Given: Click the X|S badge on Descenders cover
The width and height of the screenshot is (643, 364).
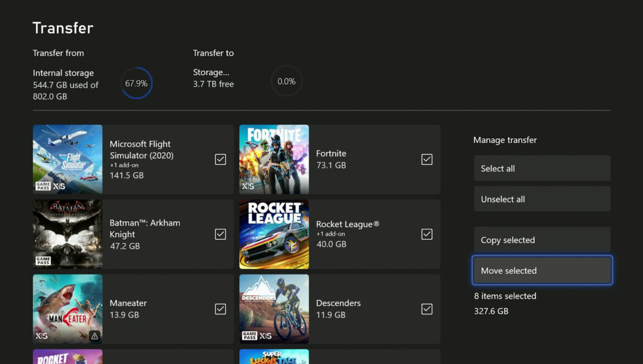Looking at the screenshot, I should pyautogui.click(x=265, y=336).
